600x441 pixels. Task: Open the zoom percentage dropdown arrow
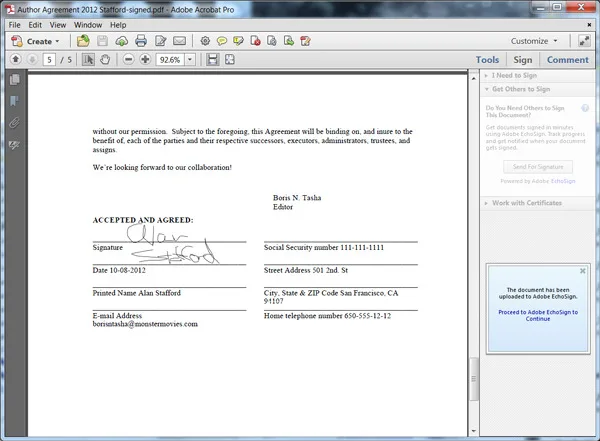[190, 60]
